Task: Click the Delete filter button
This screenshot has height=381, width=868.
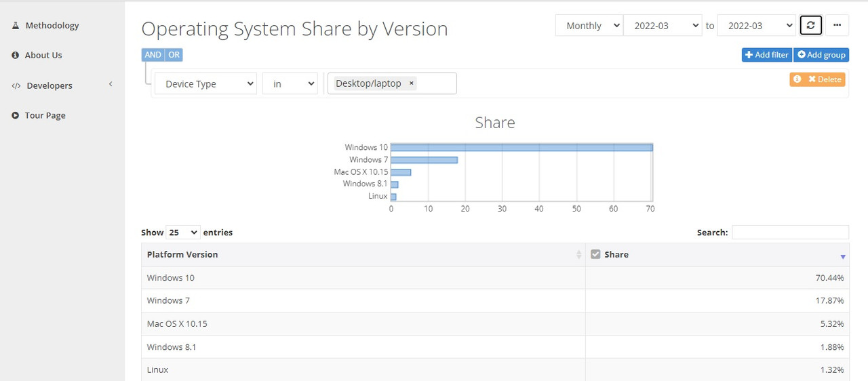Action: pyautogui.click(x=825, y=79)
